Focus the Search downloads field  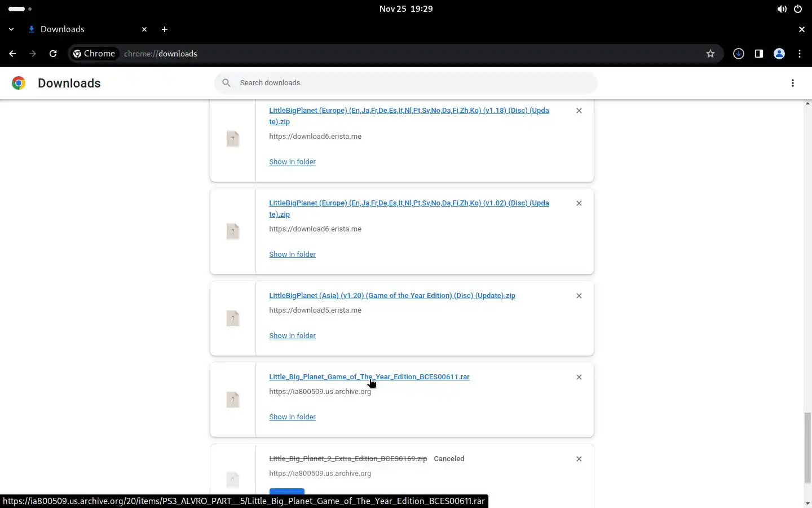click(x=406, y=83)
